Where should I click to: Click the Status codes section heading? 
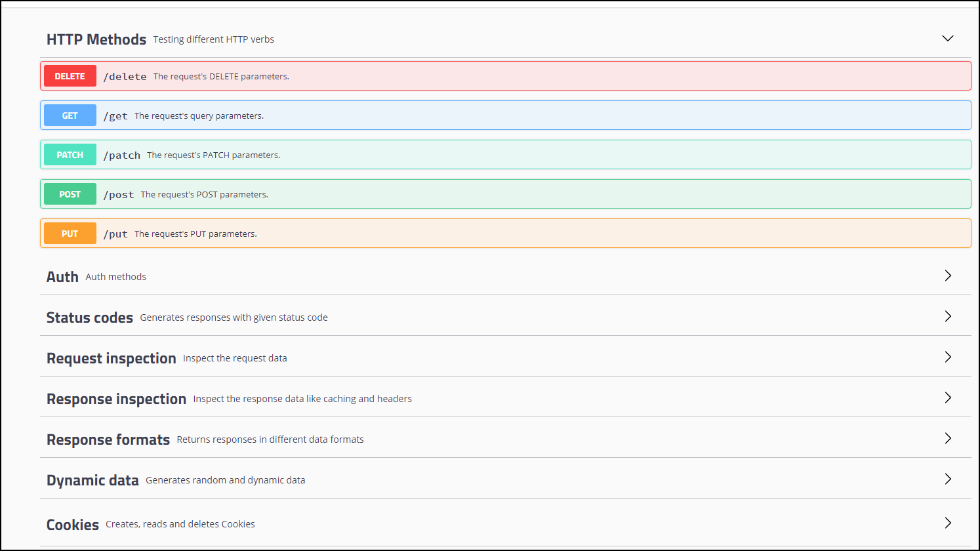[x=90, y=317]
